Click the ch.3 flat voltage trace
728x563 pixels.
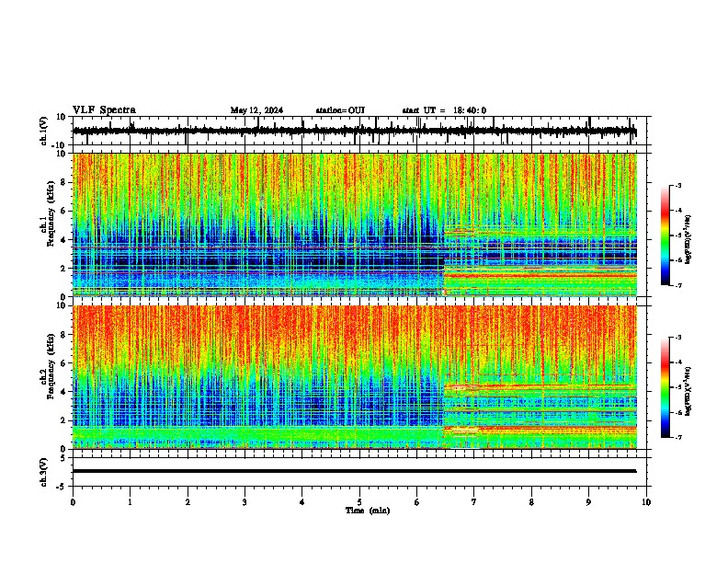[x=354, y=471]
